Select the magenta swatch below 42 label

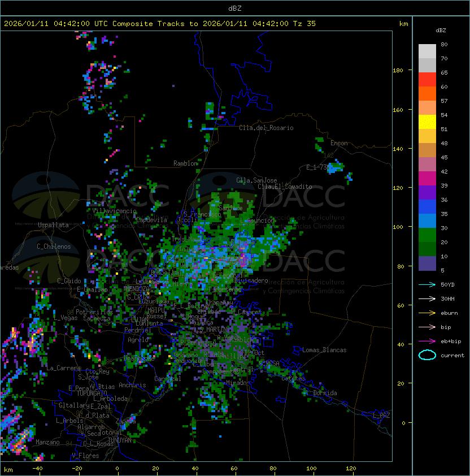click(427, 179)
